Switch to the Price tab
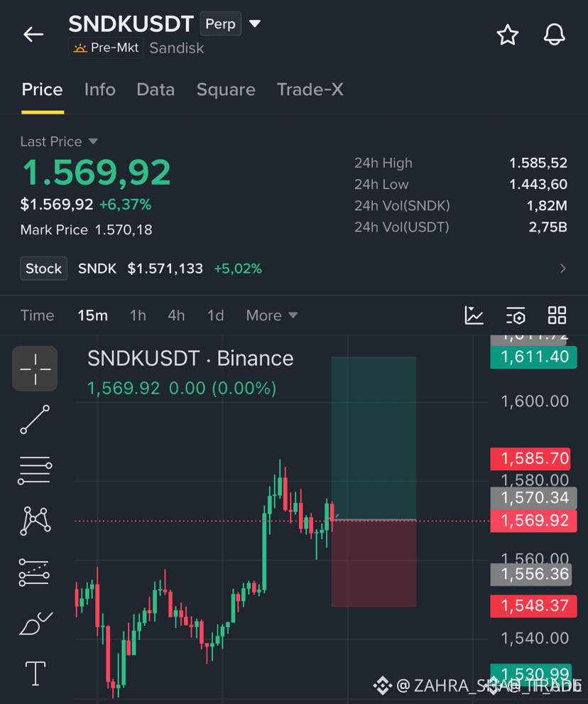This screenshot has height=704, width=588. (42, 90)
